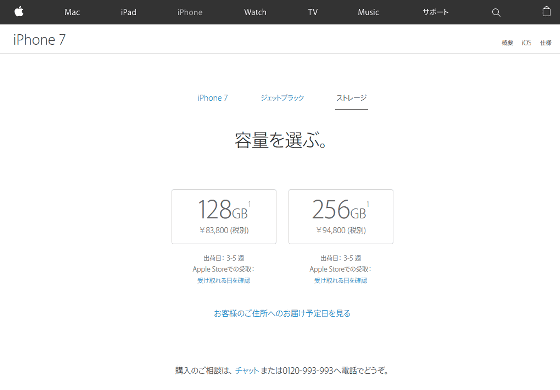560x390 pixels.
Task: Check pickup date link under 256GB
Action: (341, 280)
